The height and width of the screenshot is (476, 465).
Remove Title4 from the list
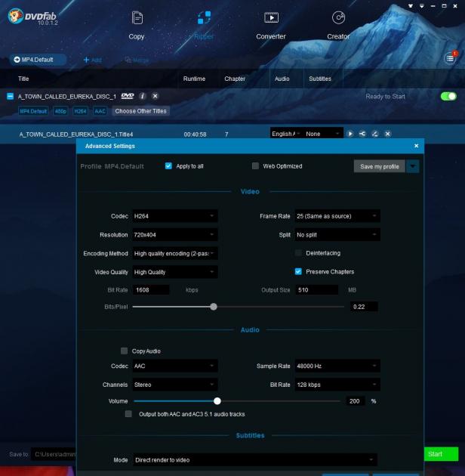388,134
